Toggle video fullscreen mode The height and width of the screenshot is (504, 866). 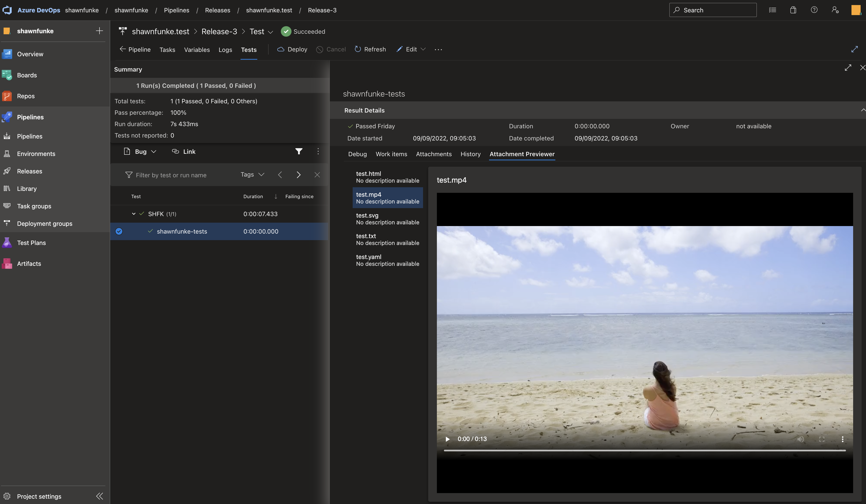point(822,439)
